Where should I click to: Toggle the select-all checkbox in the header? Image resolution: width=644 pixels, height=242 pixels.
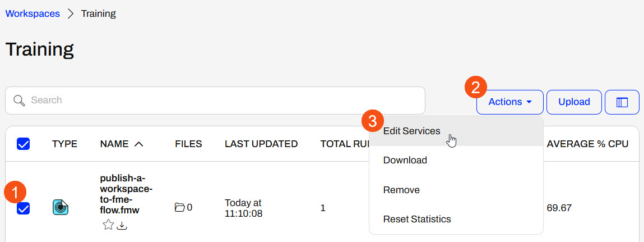(x=24, y=144)
